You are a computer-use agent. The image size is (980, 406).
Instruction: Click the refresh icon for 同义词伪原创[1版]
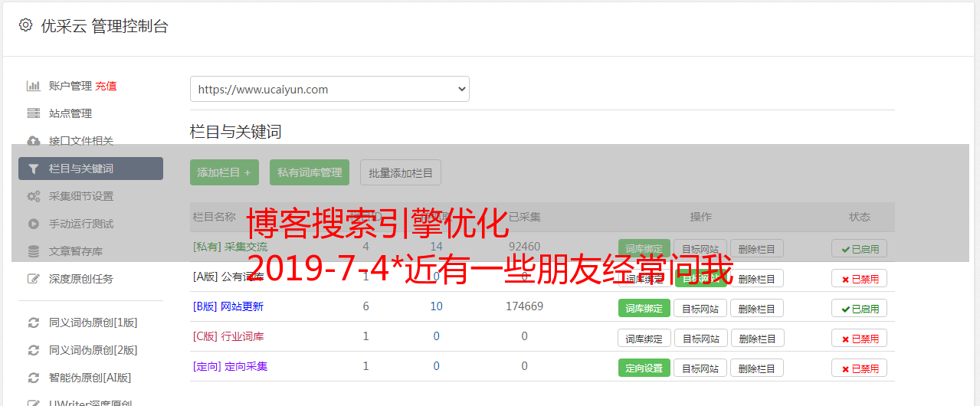(33, 323)
